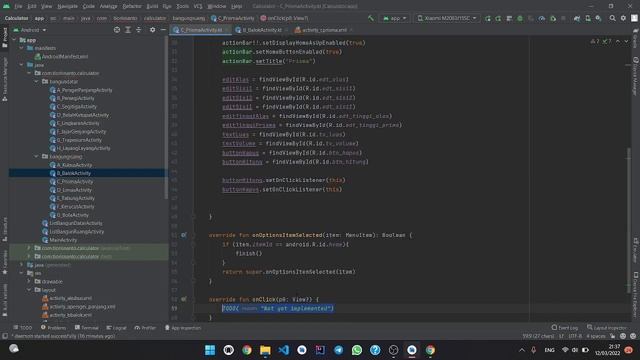
Task: Collapse the res folder
Action: click(22, 273)
